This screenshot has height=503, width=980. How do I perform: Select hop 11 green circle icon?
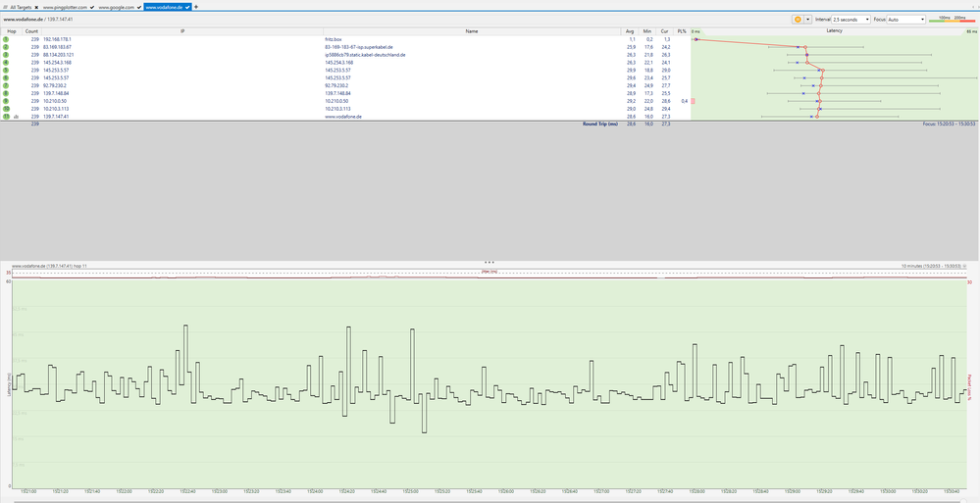click(x=6, y=117)
